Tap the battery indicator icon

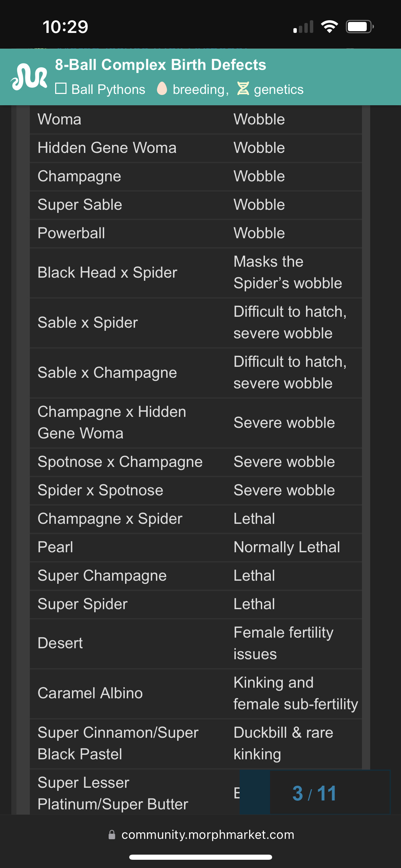pyautogui.click(x=360, y=26)
